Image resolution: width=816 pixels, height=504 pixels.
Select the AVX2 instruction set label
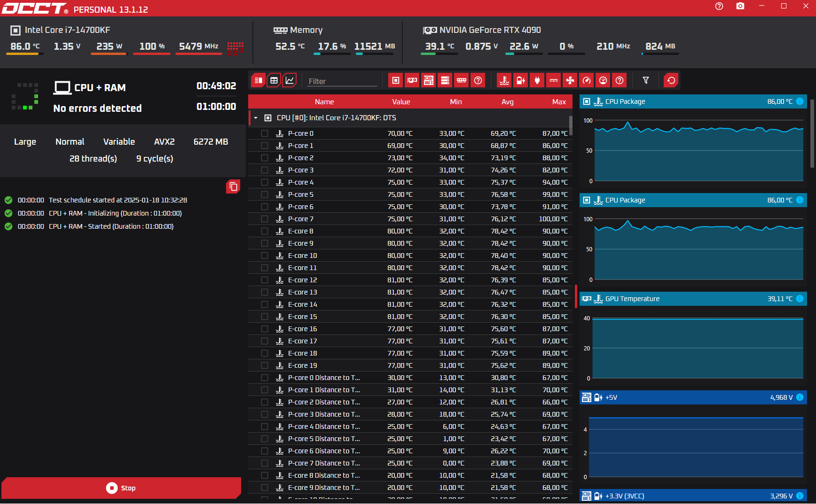coord(164,142)
